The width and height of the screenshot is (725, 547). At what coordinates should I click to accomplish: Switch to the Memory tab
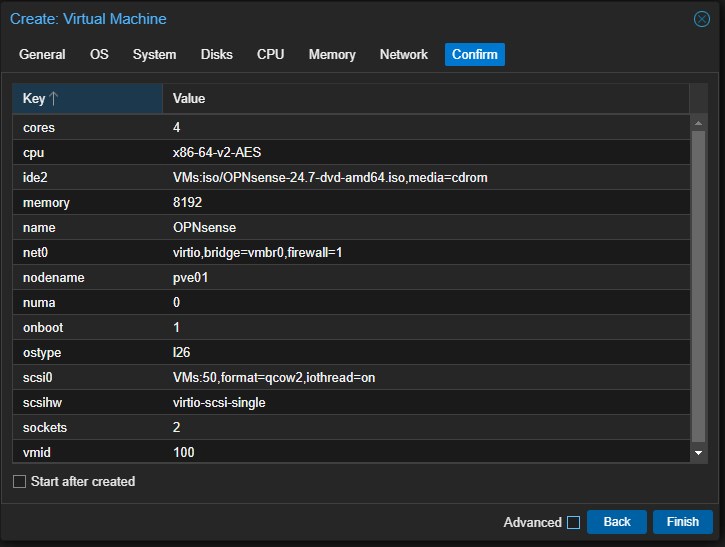tap(332, 55)
